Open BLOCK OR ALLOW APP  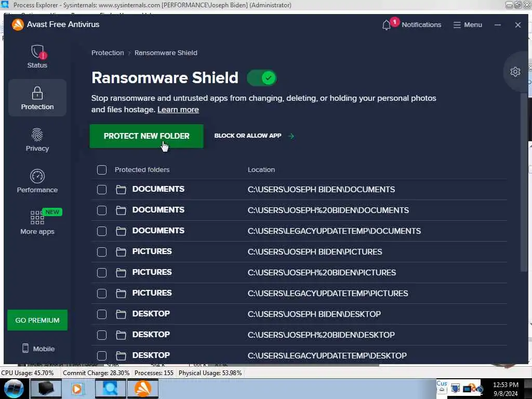(x=254, y=136)
